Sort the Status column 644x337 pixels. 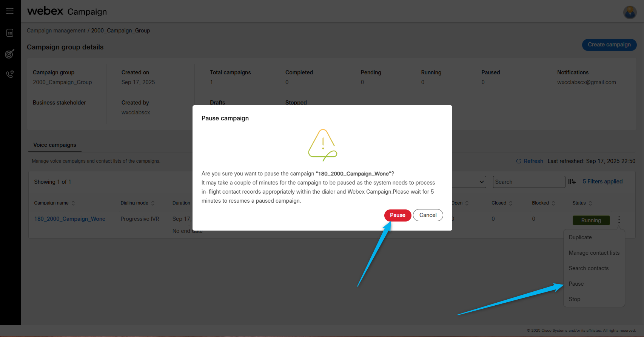click(x=590, y=203)
